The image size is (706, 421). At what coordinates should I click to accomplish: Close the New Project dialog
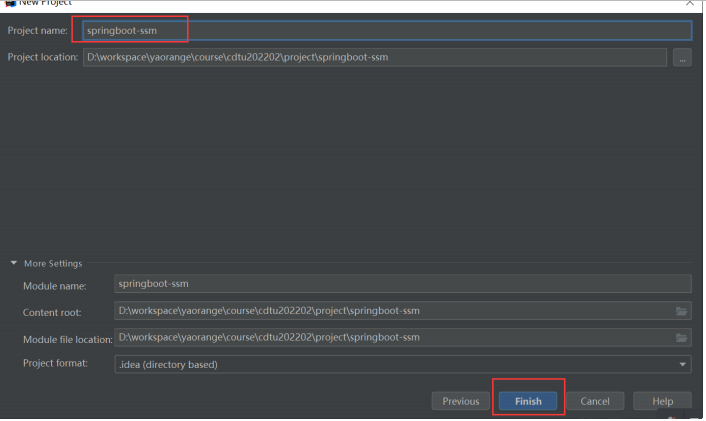pos(690,3)
